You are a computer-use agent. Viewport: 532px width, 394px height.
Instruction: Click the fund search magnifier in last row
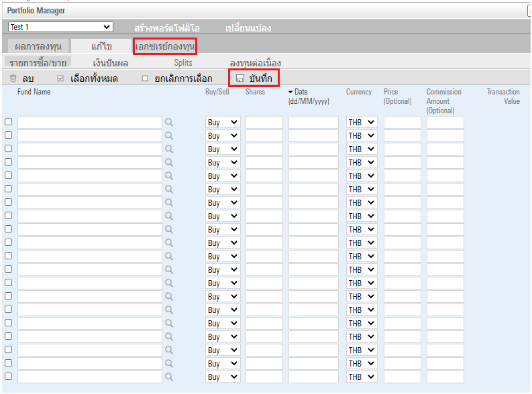(169, 377)
